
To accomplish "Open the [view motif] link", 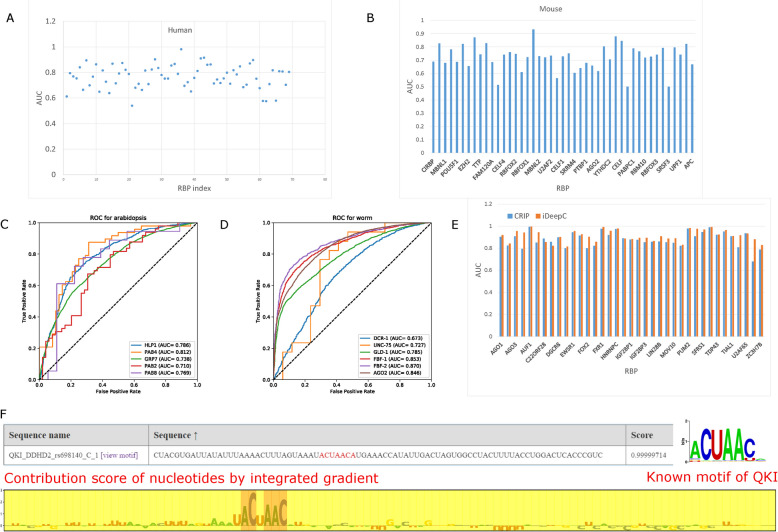I will click(x=120, y=455).
